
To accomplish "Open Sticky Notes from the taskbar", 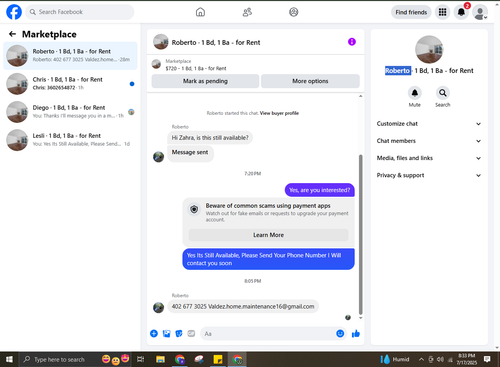I will click(218, 359).
